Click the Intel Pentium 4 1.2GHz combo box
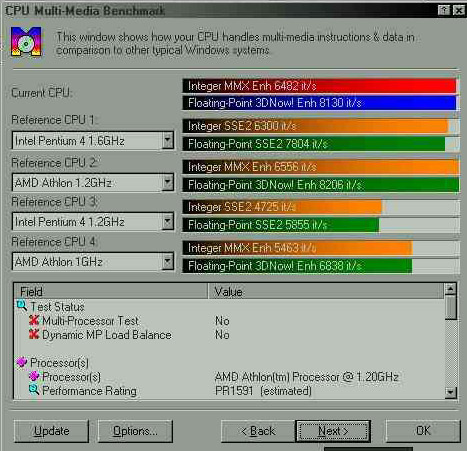This screenshot has height=451, width=467. click(93, 222)
